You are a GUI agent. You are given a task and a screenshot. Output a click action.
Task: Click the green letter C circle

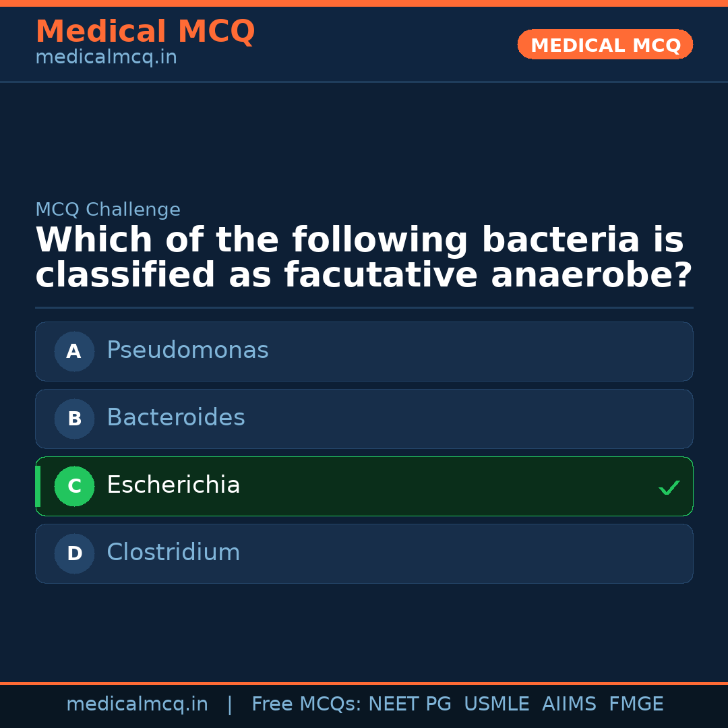click(74, 486)
